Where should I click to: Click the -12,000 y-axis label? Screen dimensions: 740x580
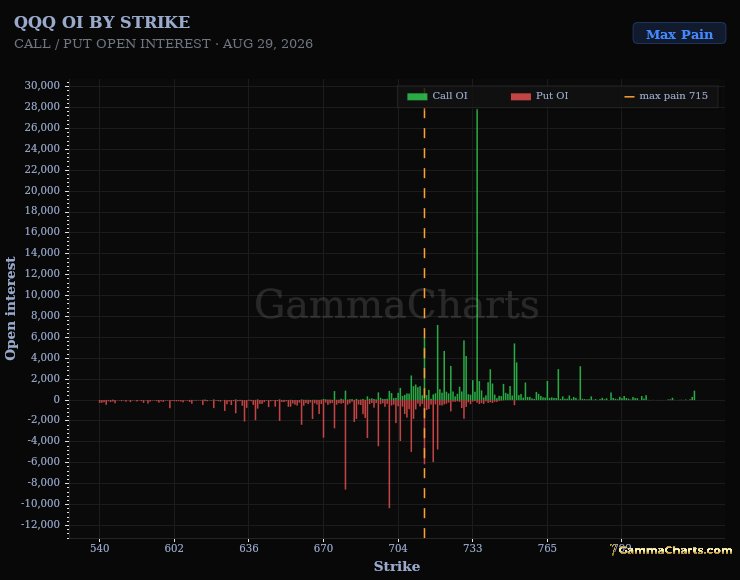click(x=41, y=524)
